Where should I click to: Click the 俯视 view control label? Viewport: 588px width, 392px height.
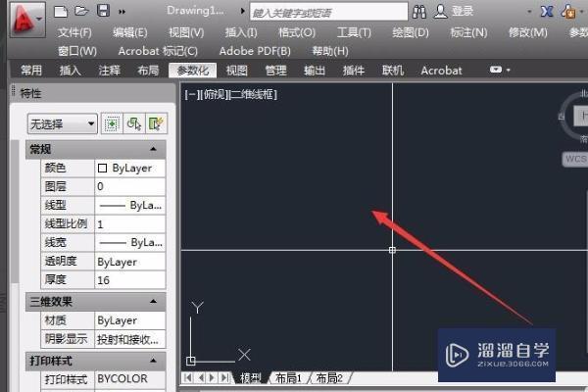[213, 94]
